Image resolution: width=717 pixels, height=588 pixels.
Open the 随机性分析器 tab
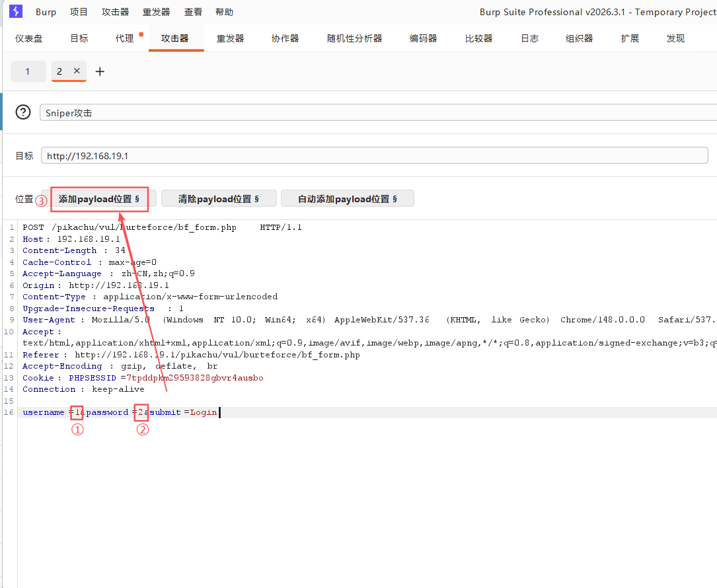(354, 38)
